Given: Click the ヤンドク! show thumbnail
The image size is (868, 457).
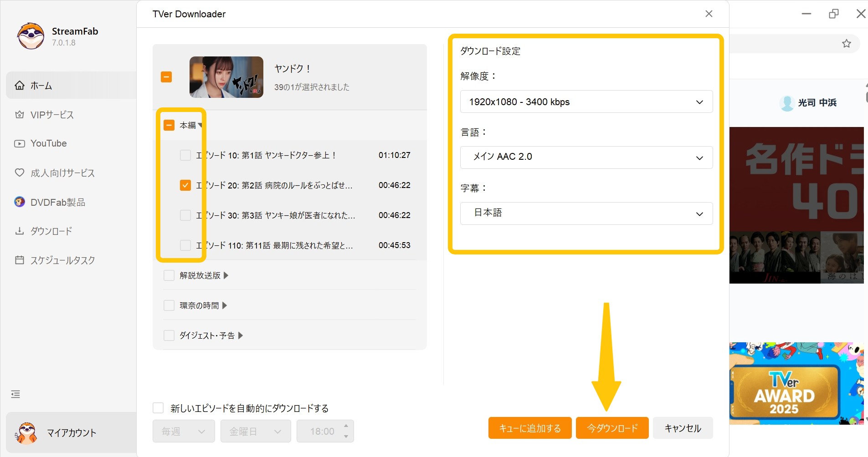Looking at the screenshot, I should click(226, 77).
